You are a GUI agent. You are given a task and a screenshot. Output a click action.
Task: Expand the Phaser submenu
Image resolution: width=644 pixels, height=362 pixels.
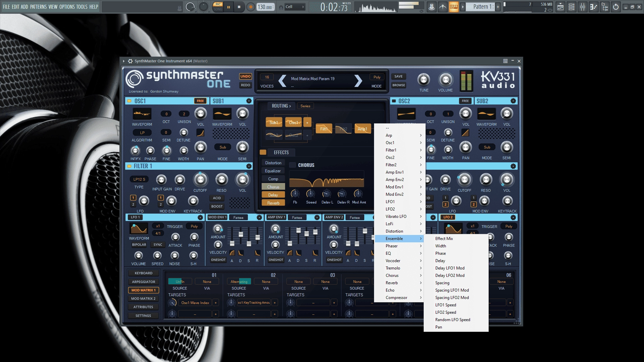coord(400,246)
